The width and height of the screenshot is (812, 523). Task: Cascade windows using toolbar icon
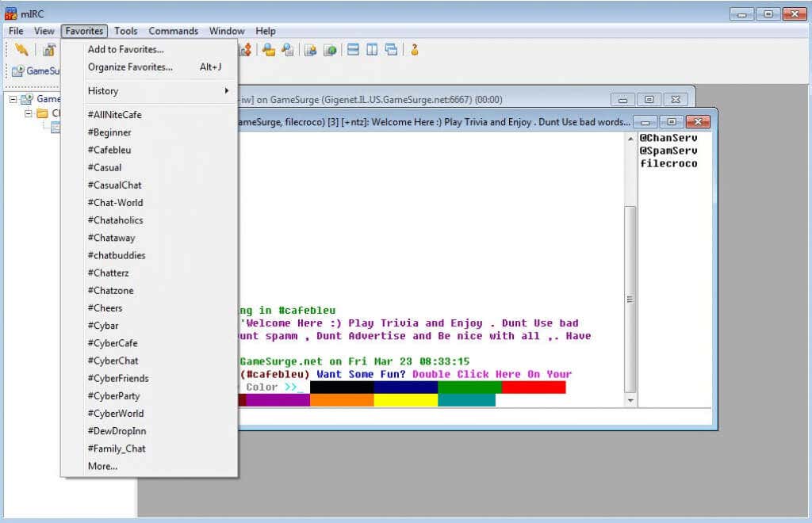[391, 50]
